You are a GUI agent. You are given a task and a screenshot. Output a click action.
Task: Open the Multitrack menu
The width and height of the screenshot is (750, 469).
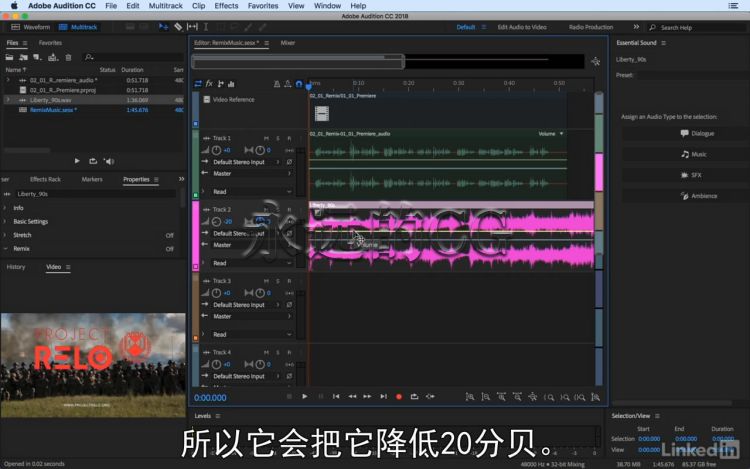pos(165,6)
